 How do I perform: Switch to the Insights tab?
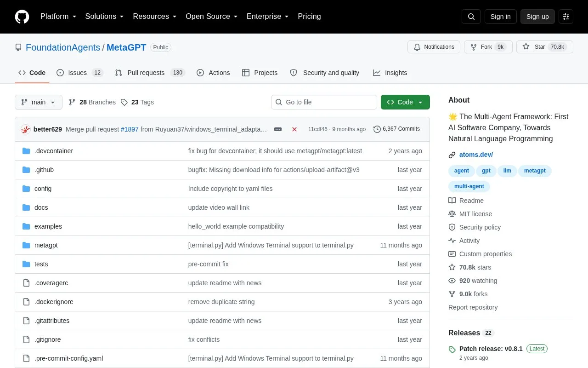tap(390, 73)
